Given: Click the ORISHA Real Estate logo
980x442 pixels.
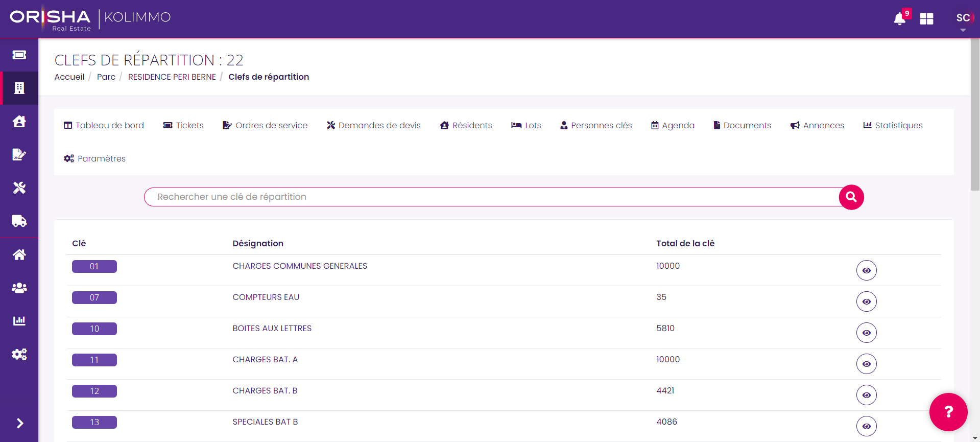Looking at the screenshot, I should [50, 19].
